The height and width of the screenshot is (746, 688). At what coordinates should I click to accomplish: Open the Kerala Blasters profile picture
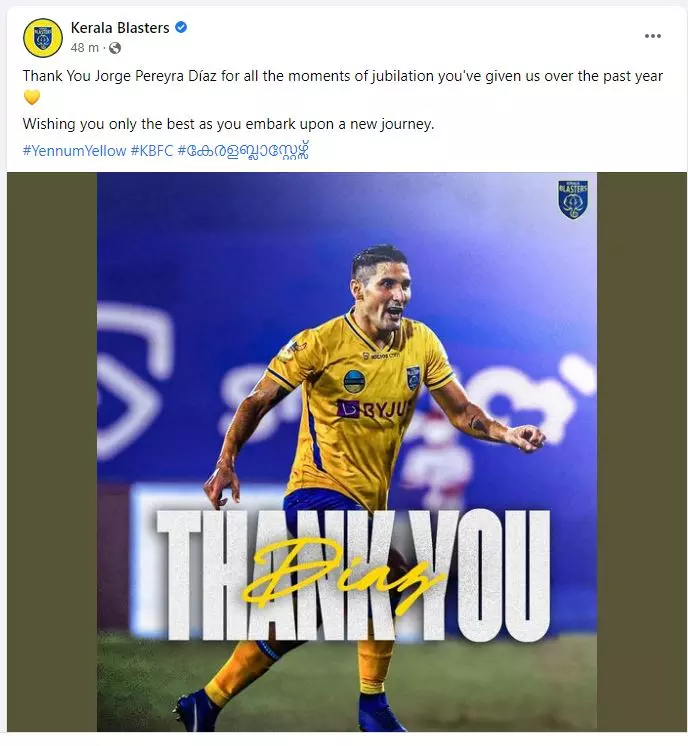point(43,38)
